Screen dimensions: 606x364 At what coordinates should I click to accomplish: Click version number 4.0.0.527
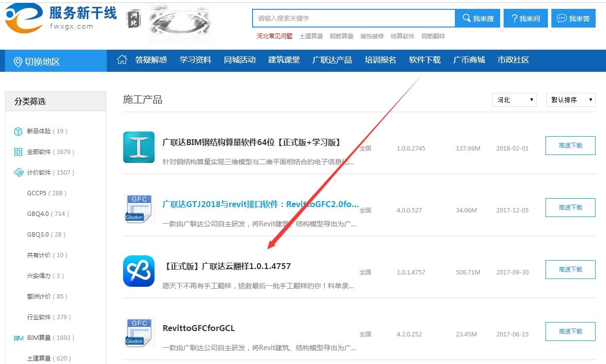point(410,210)
